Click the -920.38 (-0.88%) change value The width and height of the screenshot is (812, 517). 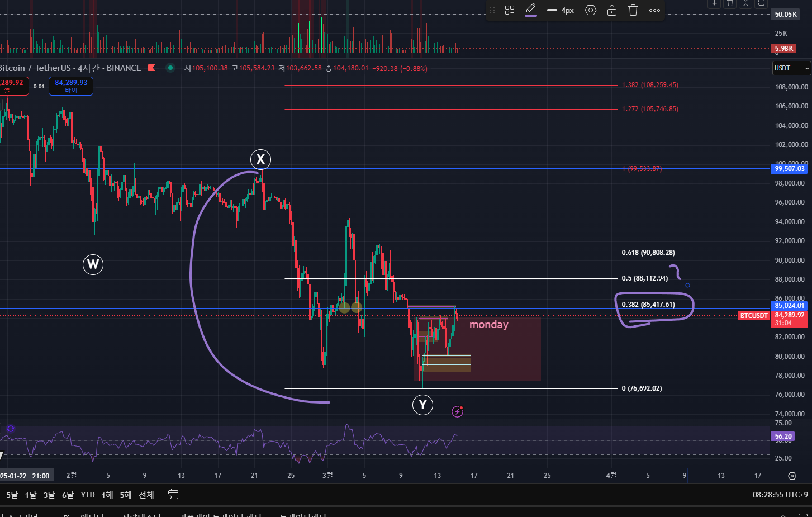[x=400, y=69]
